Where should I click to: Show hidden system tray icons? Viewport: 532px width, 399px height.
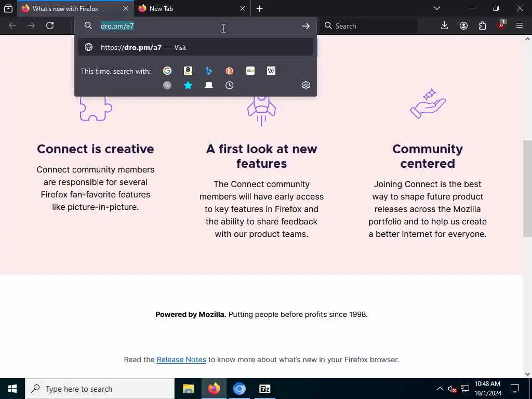point(440,389)
